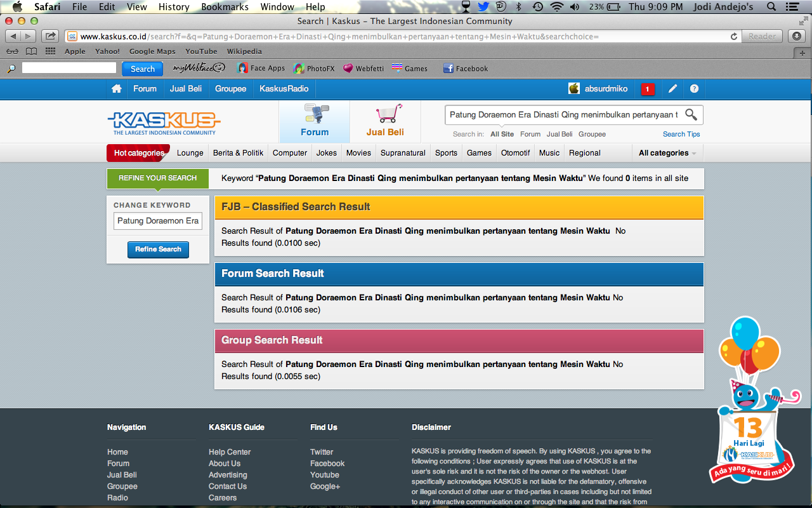Click the absurdmiko avatar icon

coord(574,88)
